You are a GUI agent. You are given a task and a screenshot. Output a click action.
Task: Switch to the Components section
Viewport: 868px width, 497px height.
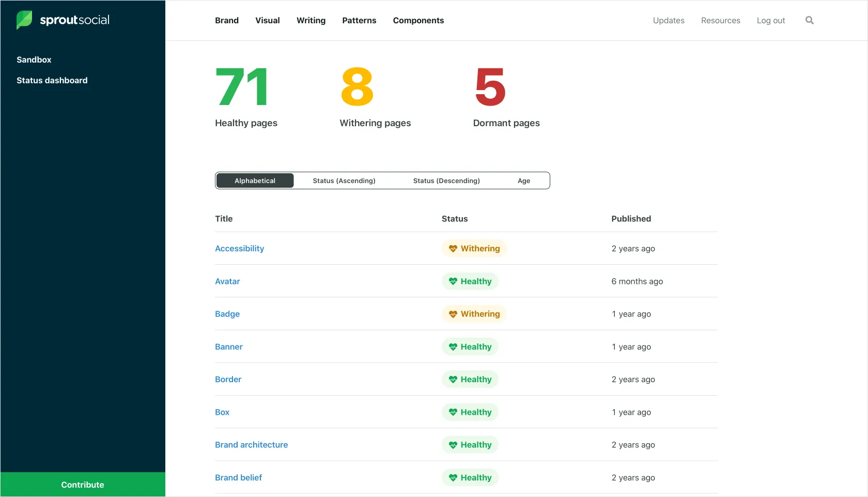(418, 20)
